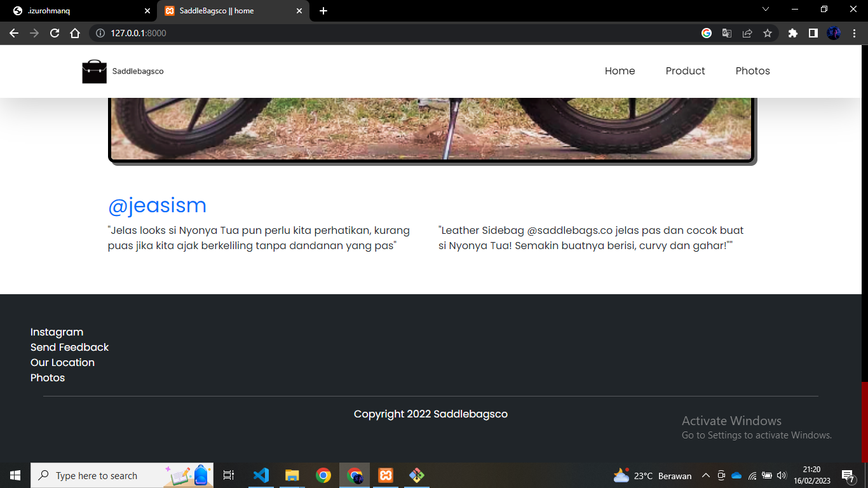Open the Photos link in navbar

coord(753,71)
